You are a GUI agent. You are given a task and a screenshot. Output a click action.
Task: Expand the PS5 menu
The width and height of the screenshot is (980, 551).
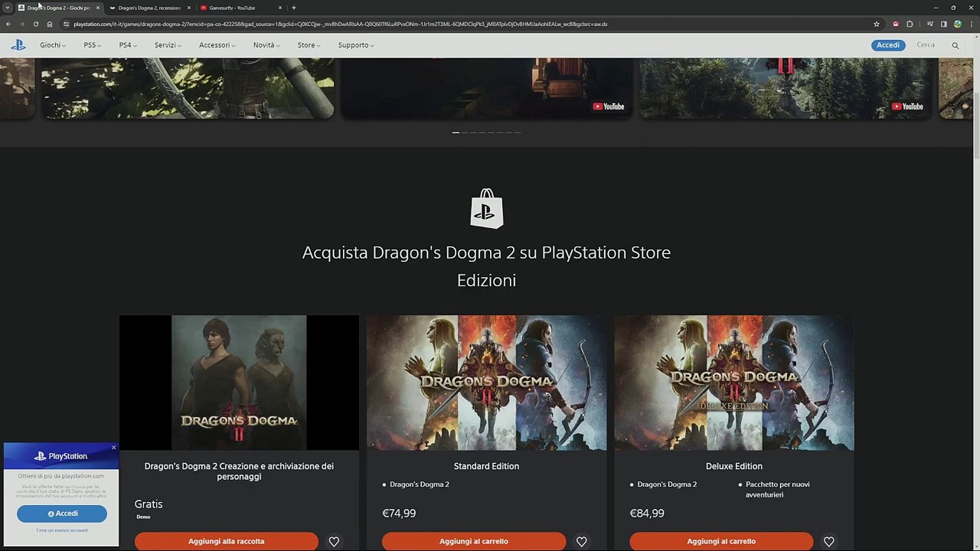[92, 45]
